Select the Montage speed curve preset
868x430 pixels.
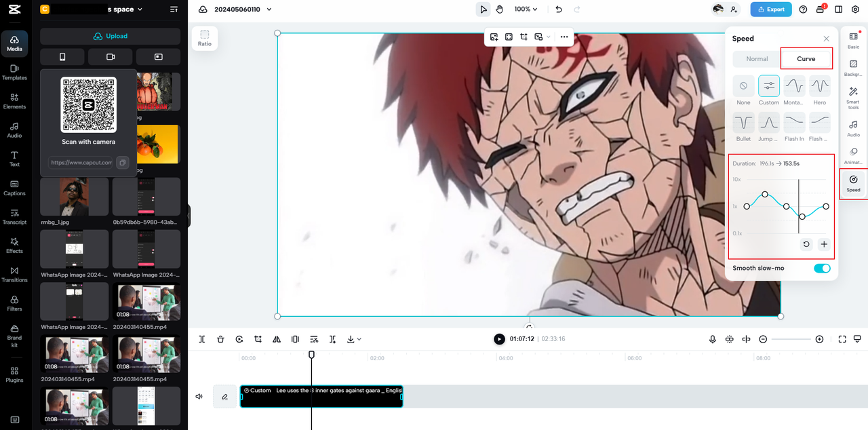[x=794, y=90]
